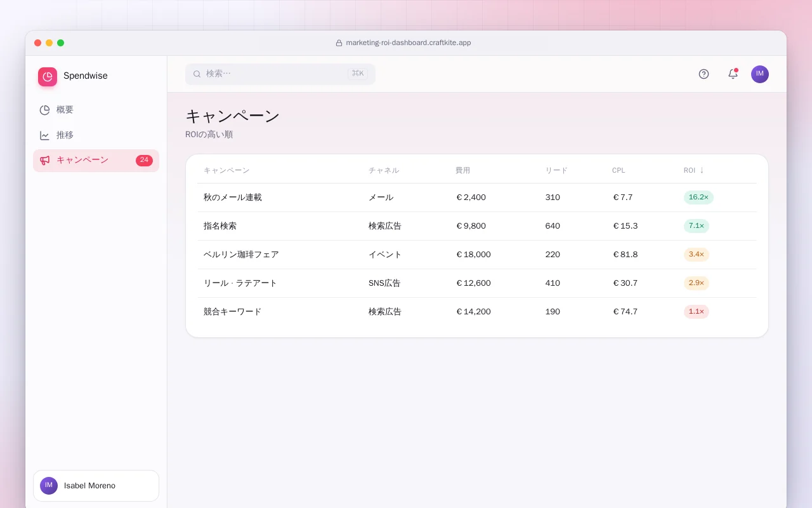Click the 640 leads value
Viewport: 812px width, 508px height.
(x=553, y=226)
